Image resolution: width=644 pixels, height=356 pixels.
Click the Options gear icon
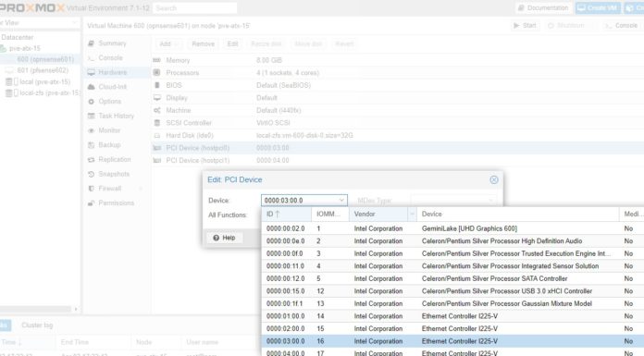tap(92, 102)
